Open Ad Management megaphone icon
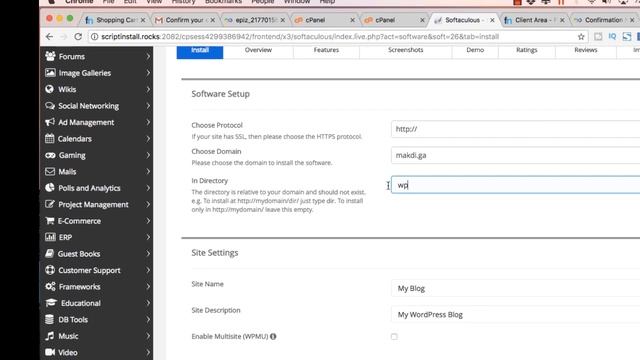 (x=50, y=122)
